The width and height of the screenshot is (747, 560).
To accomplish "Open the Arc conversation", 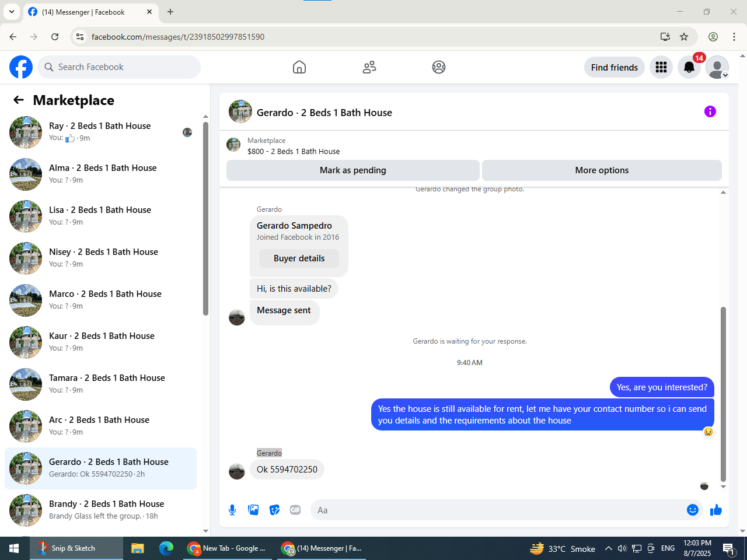I will point(100,426).
